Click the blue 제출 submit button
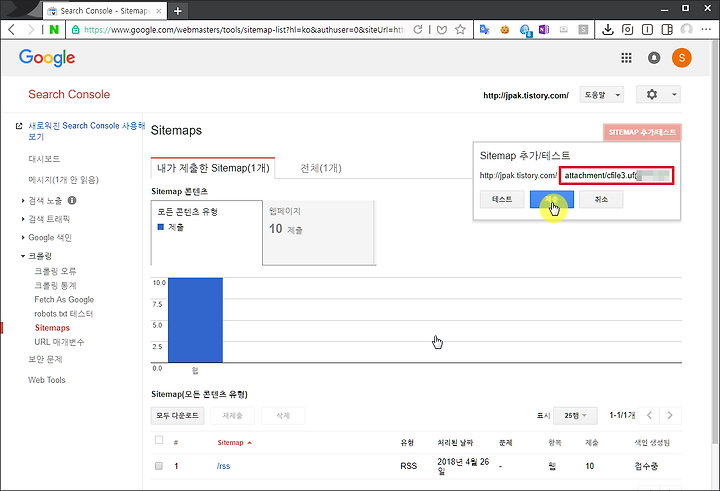This screenshot has width=720, height=491. [551, 199]
